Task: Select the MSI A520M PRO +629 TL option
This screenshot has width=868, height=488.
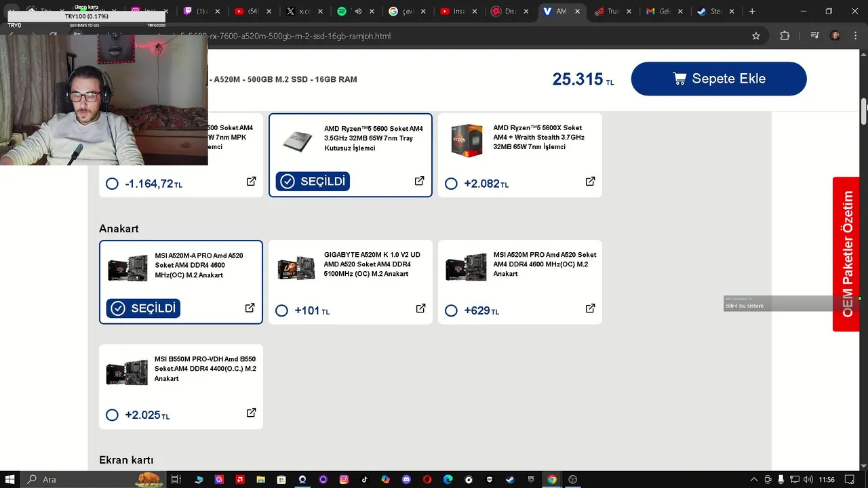Action: click(x=452, y=311)
